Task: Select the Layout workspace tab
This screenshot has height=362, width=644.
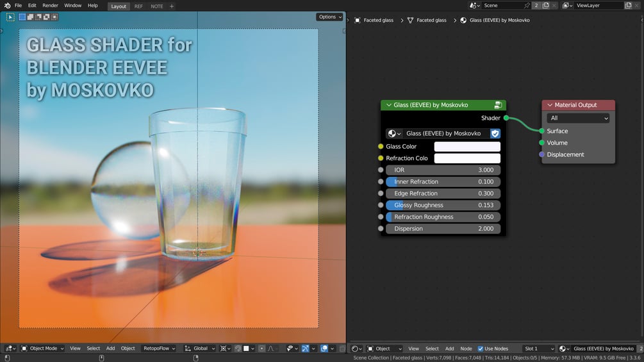Action: pos(119,6)
